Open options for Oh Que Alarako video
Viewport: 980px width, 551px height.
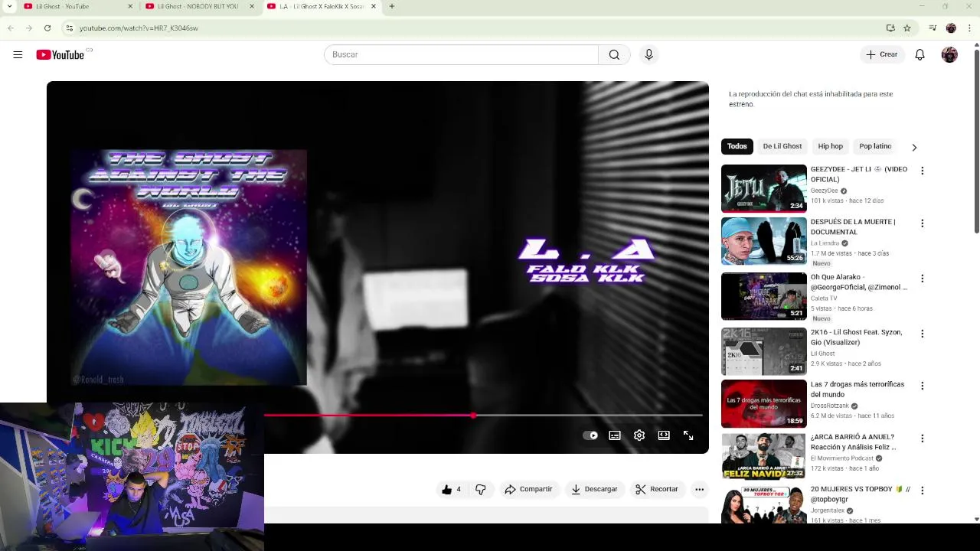pos(922,279)
